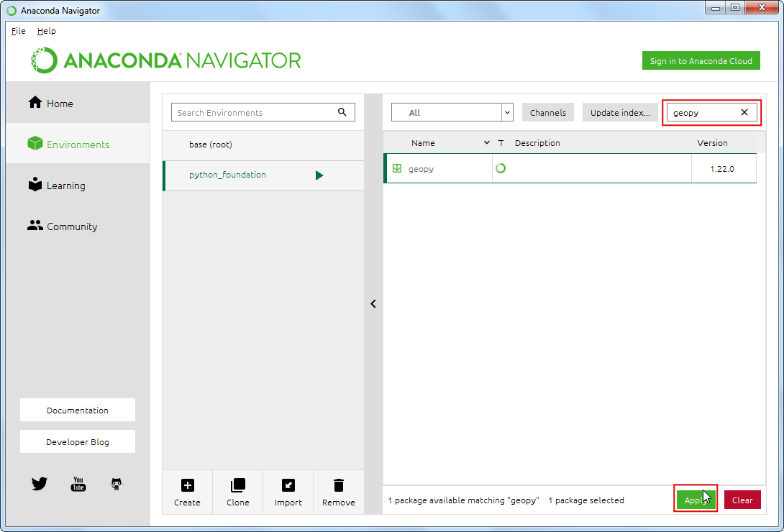Clone the selected environment
784x532 pixels.
237,492
